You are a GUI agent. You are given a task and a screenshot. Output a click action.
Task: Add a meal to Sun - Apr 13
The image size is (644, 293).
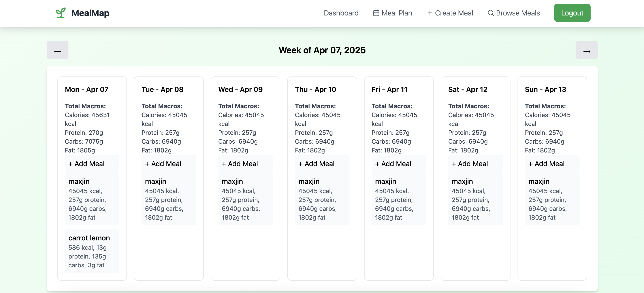point(552,164)
